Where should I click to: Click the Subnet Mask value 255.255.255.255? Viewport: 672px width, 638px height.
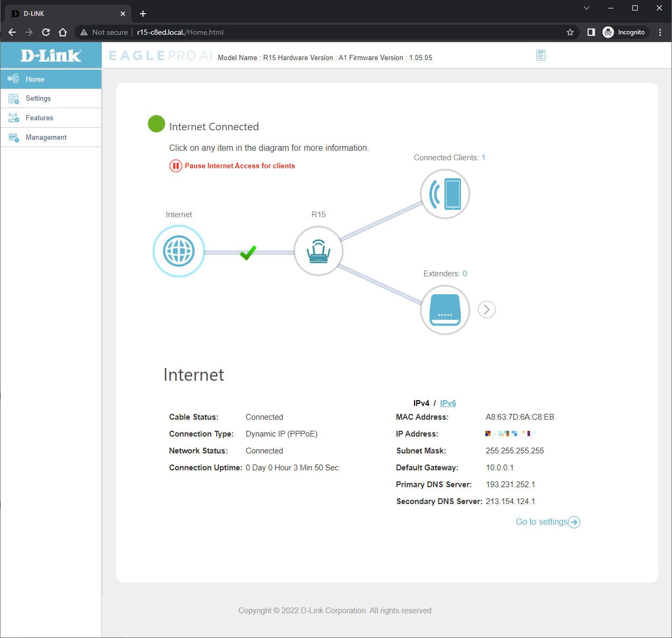515,451
